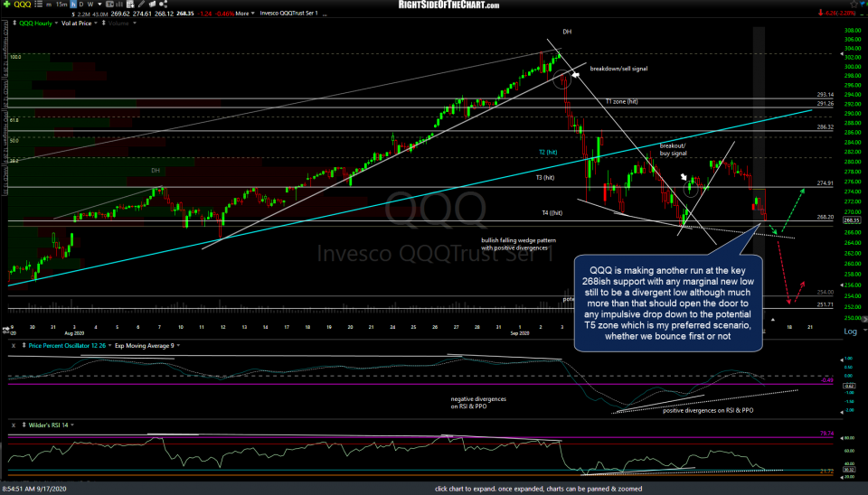Click the -0.49 PPO value label
This screenshot has height=495, width=868.
point(826,380)
